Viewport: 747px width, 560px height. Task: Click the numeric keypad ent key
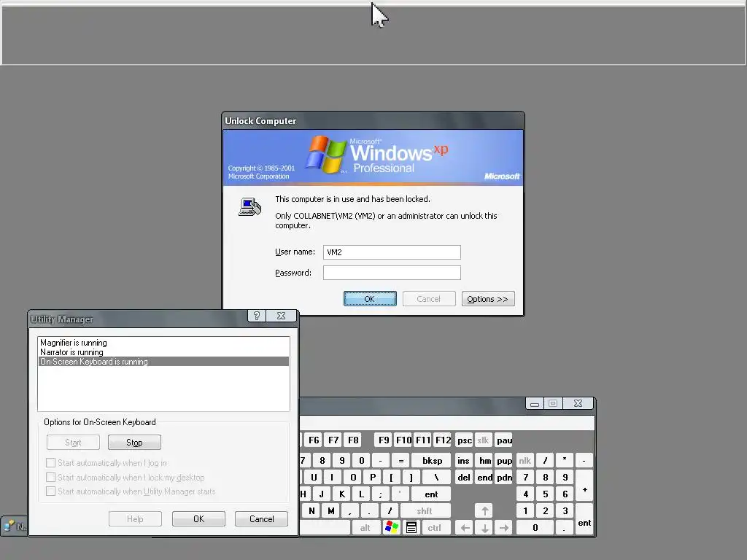point(584,519)
